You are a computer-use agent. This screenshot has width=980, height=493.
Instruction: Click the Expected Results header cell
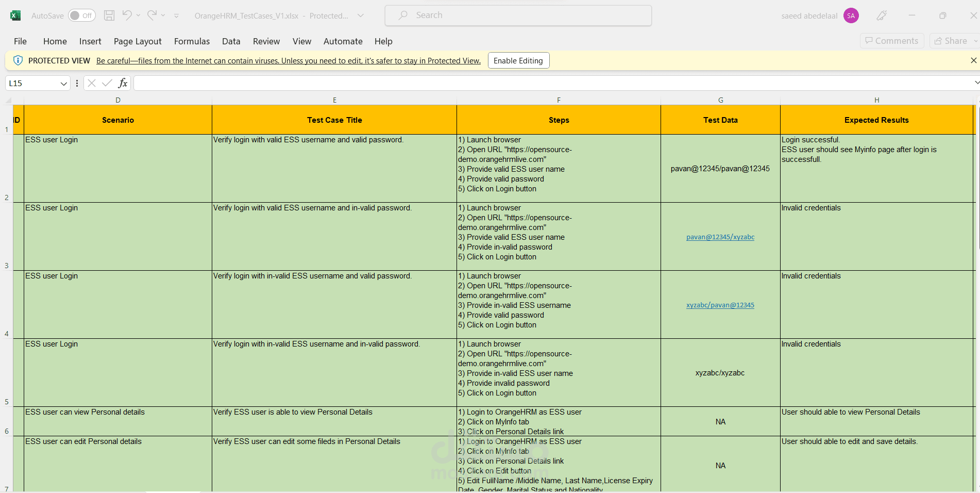tap(876, 120)
